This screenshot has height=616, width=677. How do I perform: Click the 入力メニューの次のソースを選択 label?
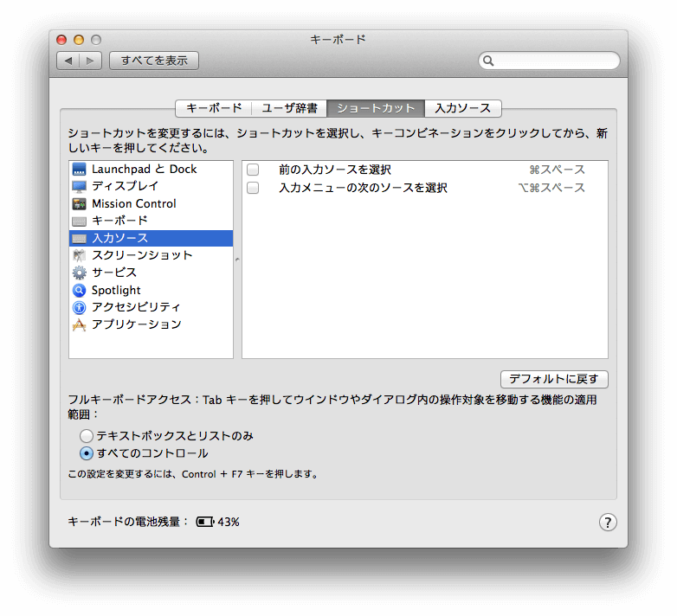tap(363, 188)
